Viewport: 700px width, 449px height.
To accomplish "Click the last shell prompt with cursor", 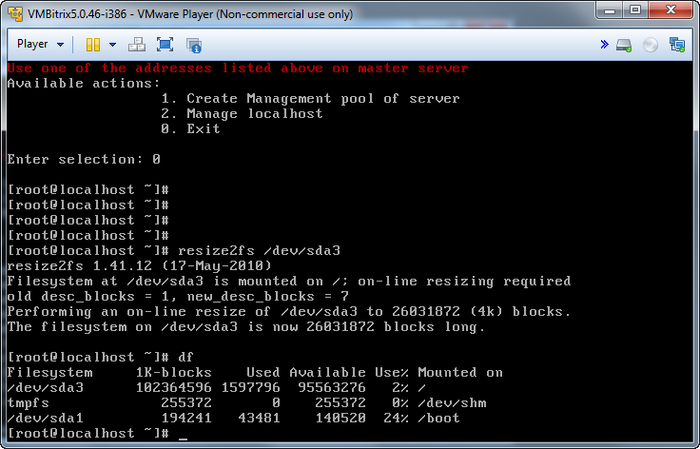I will (97, 433).
